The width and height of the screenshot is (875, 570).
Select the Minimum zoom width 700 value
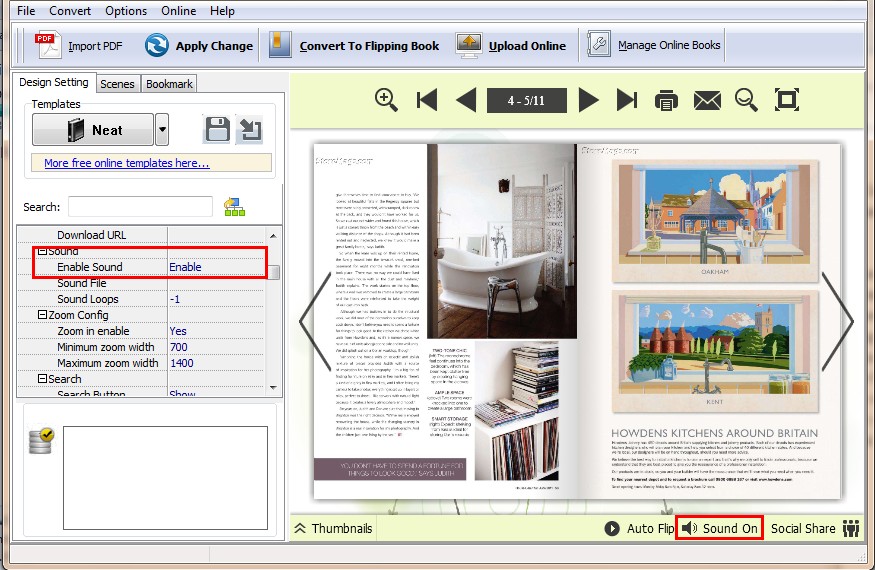click(216, 347)
